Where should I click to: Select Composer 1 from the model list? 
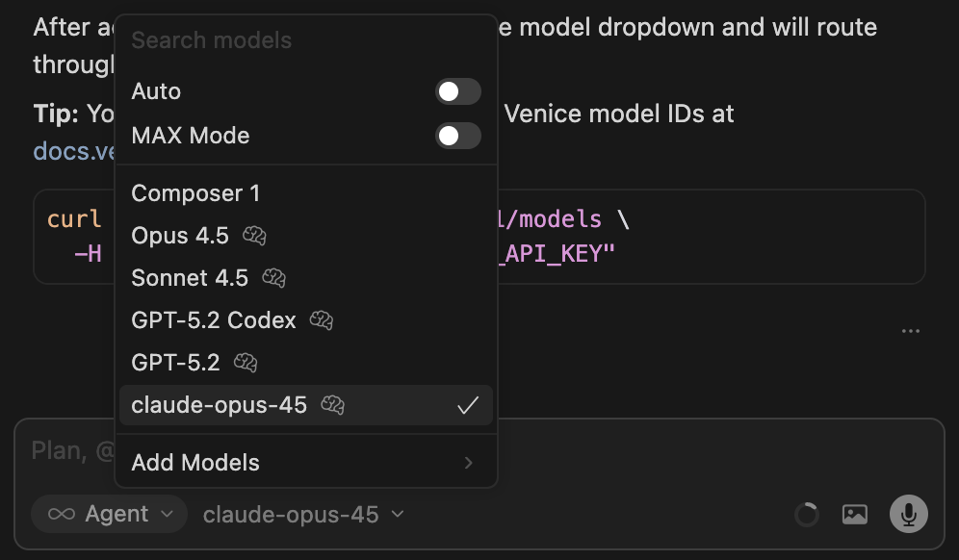click(x=195, y=193)
